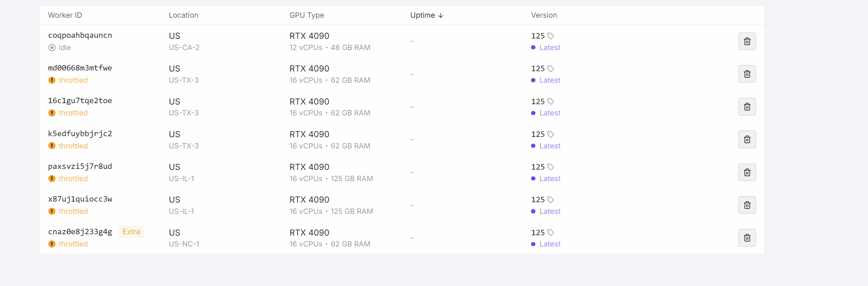
Task: Click trash icon for x87uj1quiocc3w
Action: tap(747, 205)
